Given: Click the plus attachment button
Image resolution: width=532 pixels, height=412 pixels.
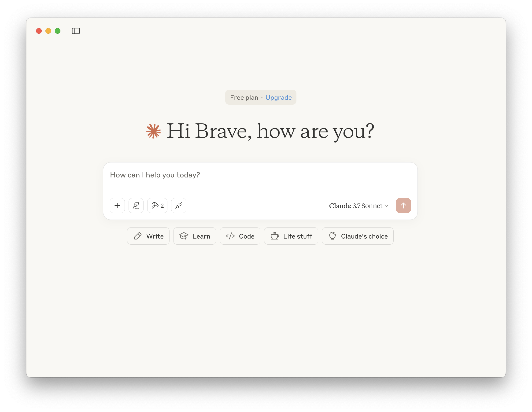Looking at the screenshot, I should coord(117,206).
